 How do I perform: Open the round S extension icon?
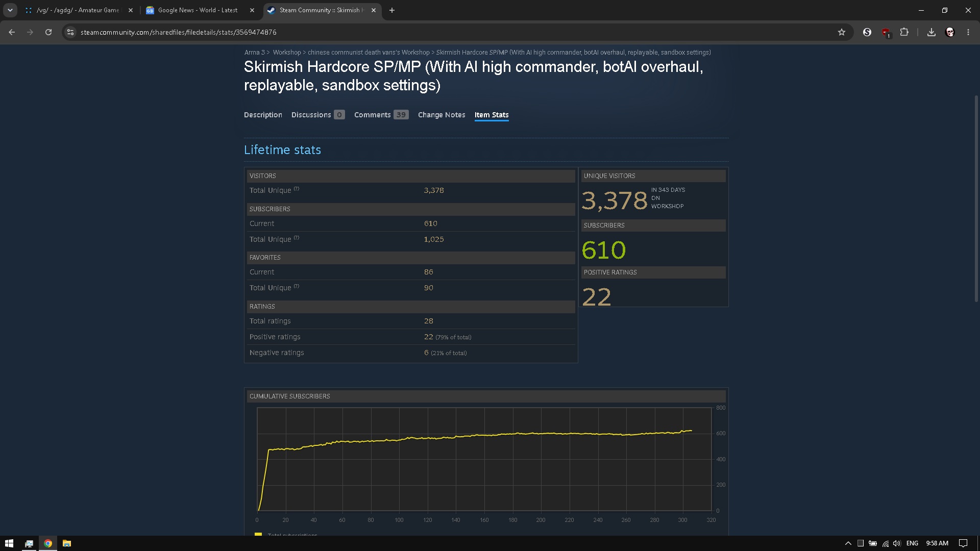click(867, 32)
